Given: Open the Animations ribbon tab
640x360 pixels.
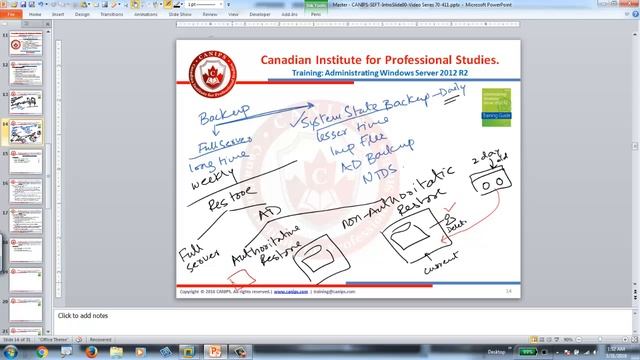Looking at the screenshot, I should click(146, 14).
